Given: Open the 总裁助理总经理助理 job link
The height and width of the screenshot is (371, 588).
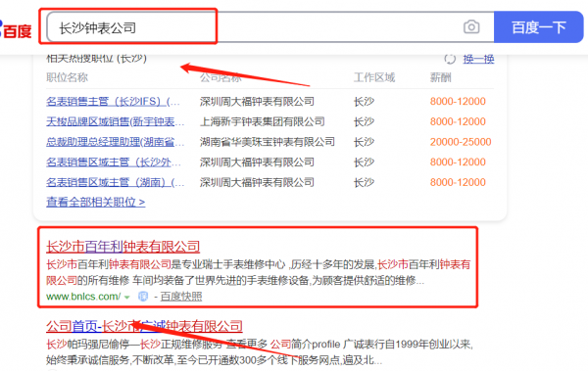Looking at the screenshot, I should [115, 142].
